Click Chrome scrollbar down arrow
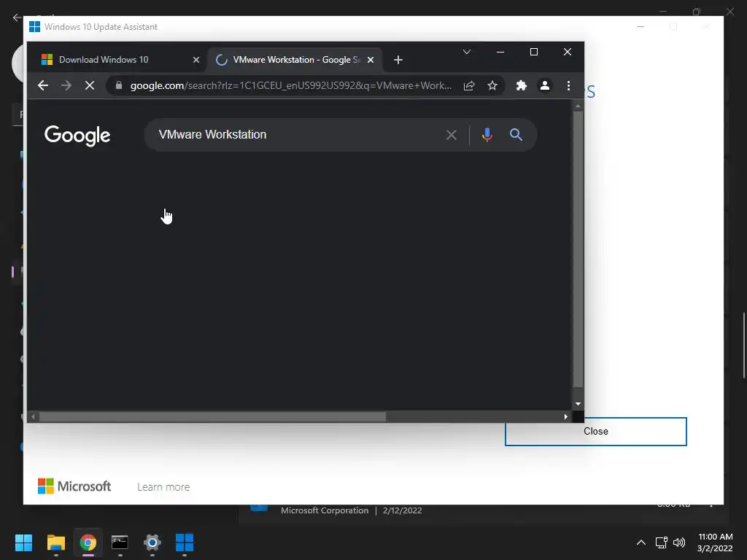The width and height of the screenshot is (747, 560). coord(578,404)
